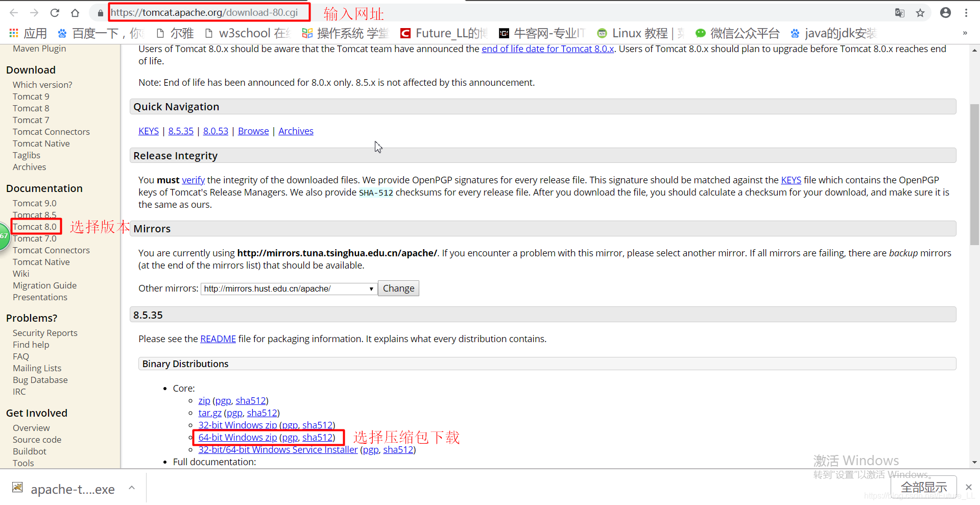The image size is (980, 505).
Task: Open Tomcat 9.0 documentation link
Action: pyautogui.click(x=35, y=203)
